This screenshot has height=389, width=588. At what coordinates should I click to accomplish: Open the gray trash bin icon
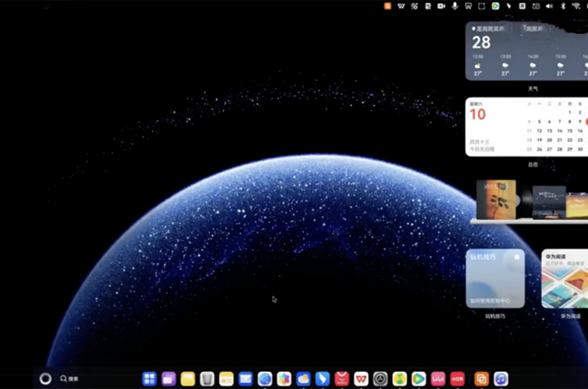point(207,379)
